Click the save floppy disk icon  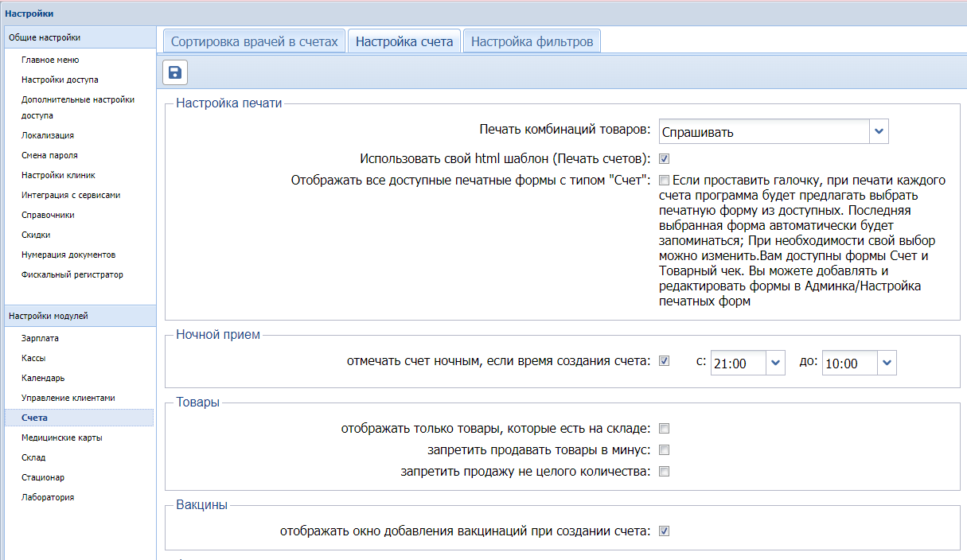click(x=175, y=72)
